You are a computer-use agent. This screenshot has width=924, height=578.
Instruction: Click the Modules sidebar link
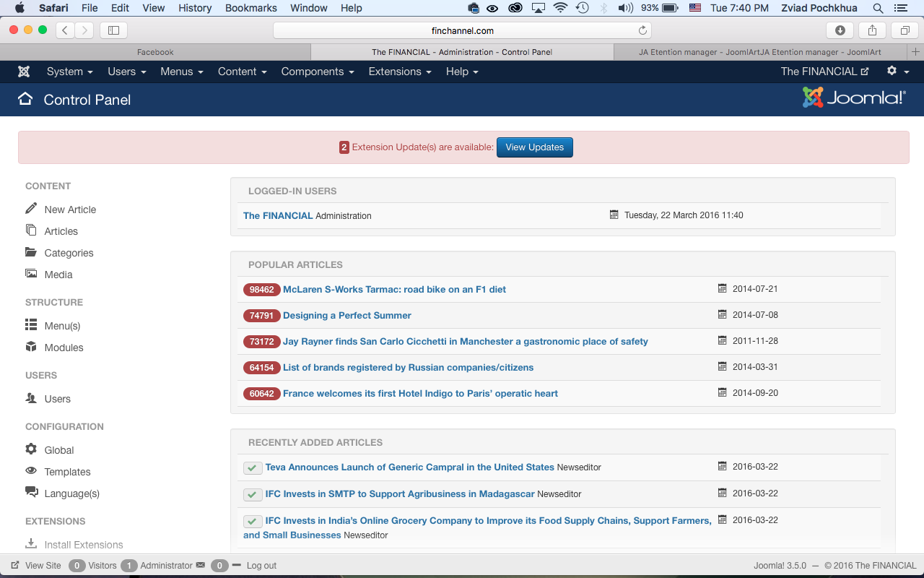click(64, 348)
